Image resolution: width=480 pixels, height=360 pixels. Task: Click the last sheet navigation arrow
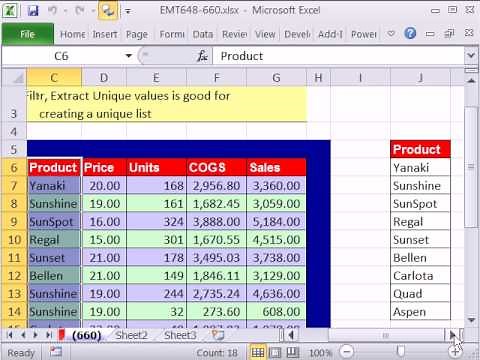[x=49, y=335]
